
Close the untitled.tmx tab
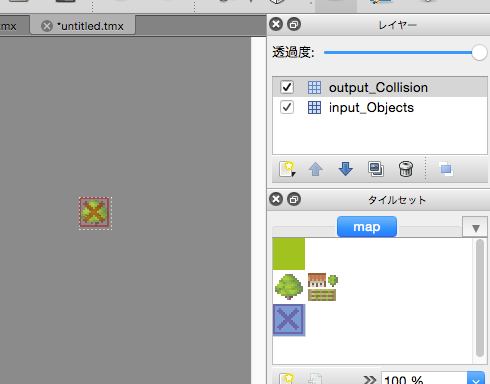coord(47,26)
